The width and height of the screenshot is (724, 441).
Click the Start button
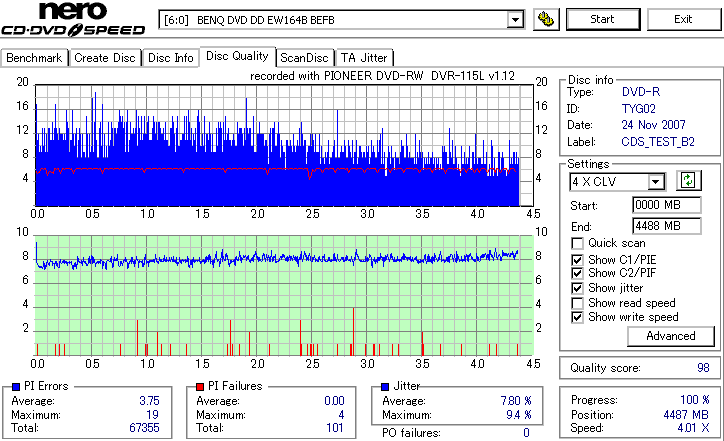click(x=603, y=19)
